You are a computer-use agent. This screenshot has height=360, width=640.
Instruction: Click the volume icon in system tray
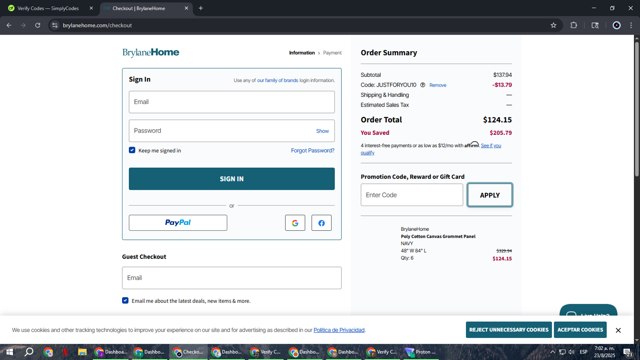point(571,352)
